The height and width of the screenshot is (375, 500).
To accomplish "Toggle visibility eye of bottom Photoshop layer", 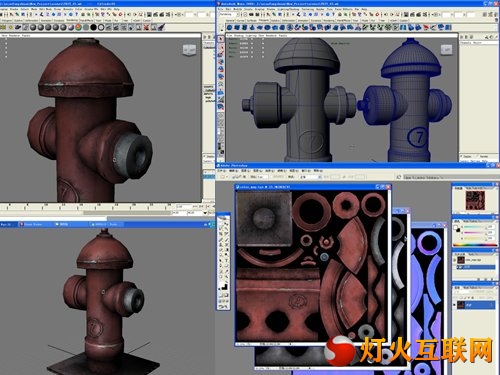I will point(455,305).
